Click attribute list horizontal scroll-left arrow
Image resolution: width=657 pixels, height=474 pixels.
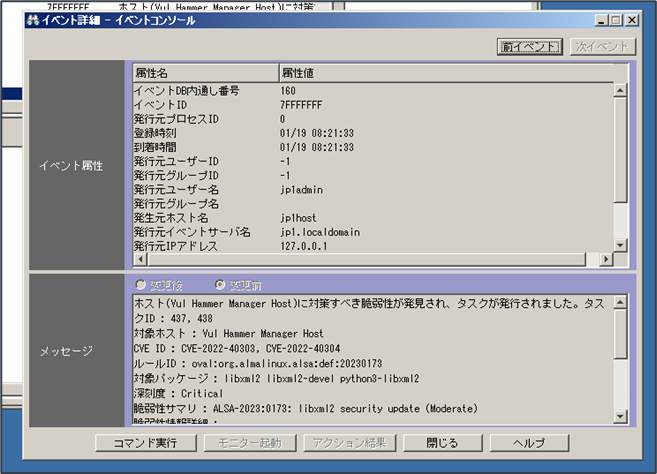[140, 259]
